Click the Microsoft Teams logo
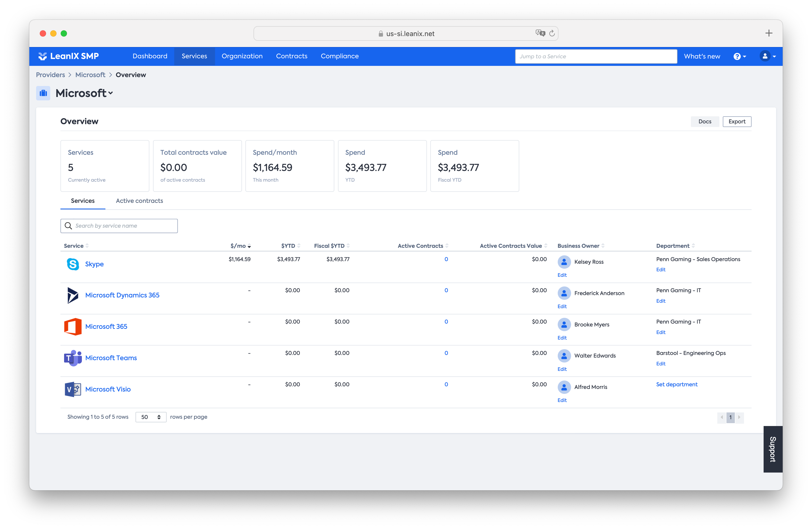The height and width of the screenshot is (529, 812). click(x=73, y=358)
